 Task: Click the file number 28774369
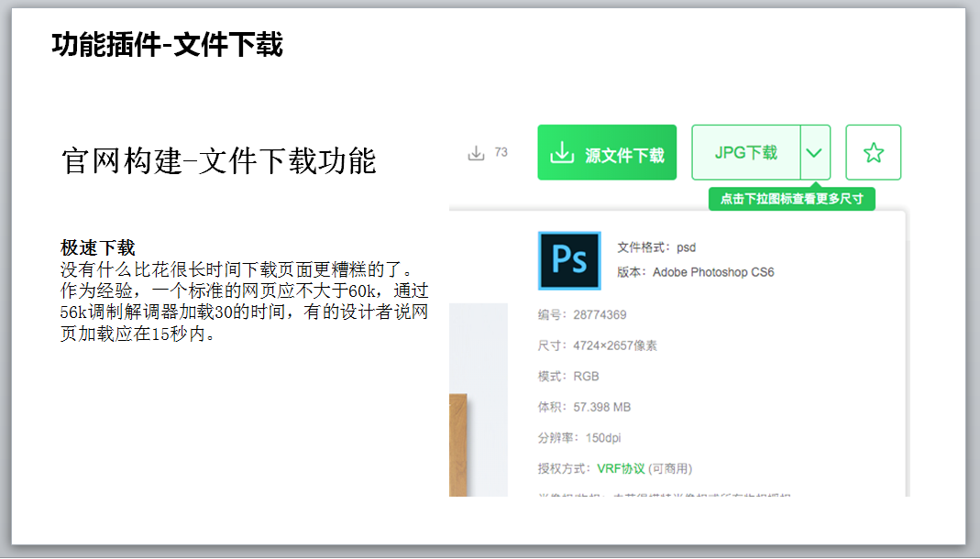click(x=600, y=315)
